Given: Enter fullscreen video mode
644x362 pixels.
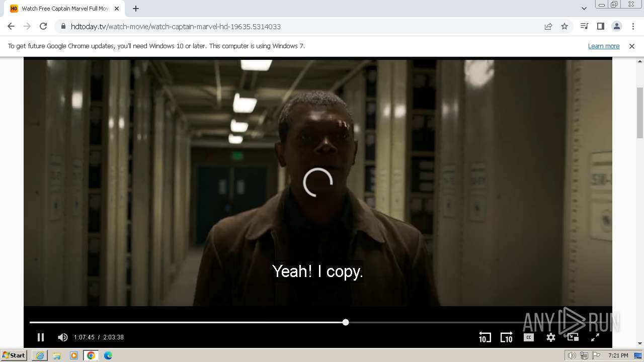Looking at the screenshot, I should (x=595, y=337).
